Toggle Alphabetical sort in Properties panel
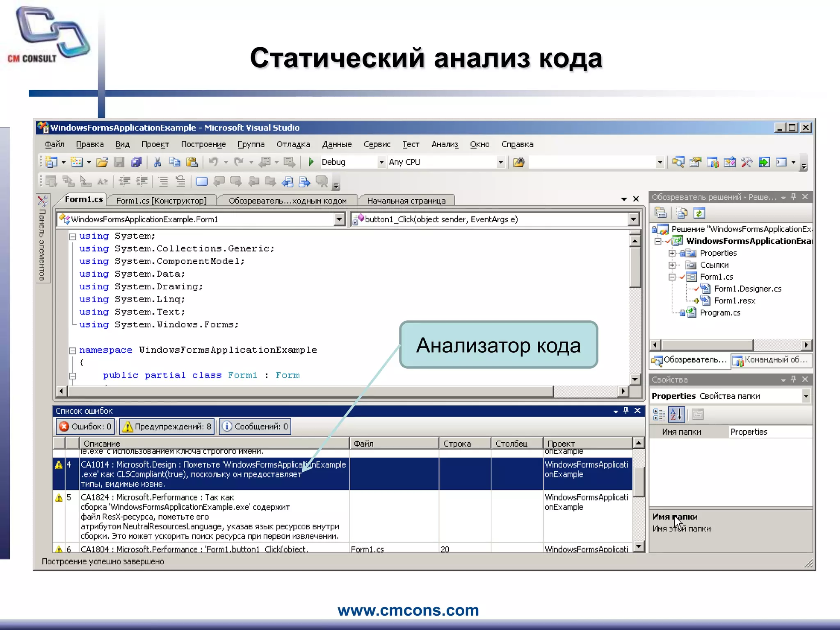This screenshot has height=630, width=840. tap(677, 415)
